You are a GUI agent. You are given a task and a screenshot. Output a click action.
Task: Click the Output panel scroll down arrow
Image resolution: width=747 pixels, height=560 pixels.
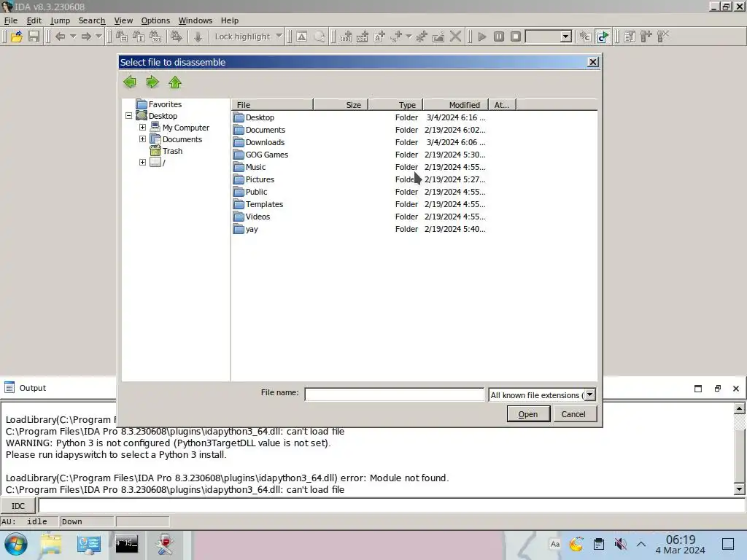(740, 489)
